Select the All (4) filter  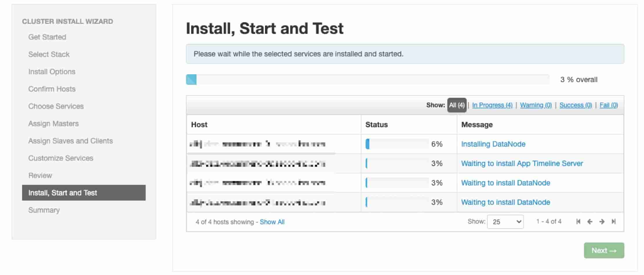[457, 105]
